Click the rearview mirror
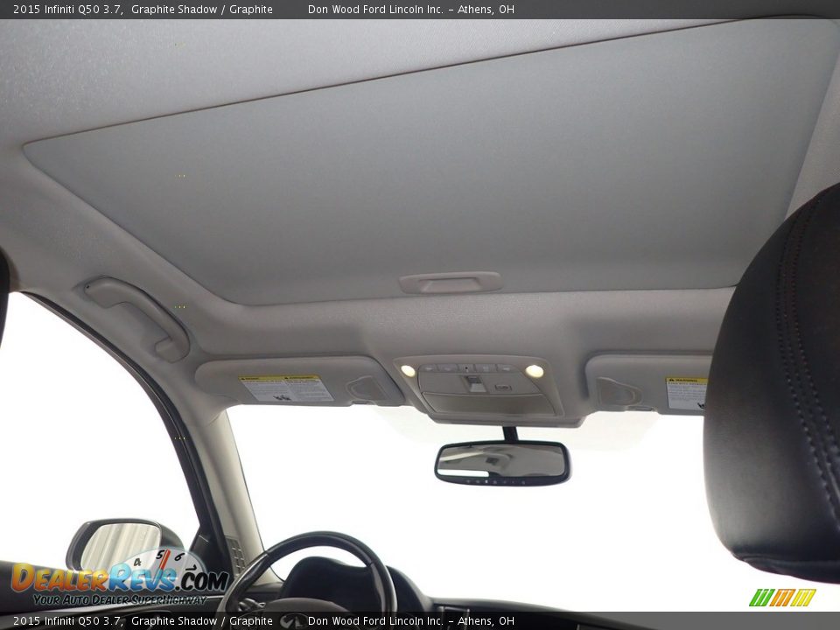This screenshot has height=630, width=840. tap(502, 462)
